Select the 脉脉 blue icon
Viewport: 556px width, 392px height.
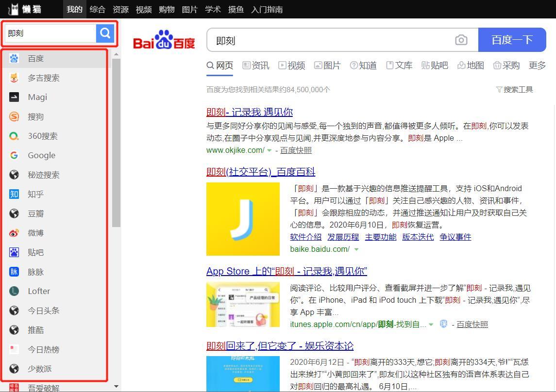pyautogui.click(x=14, y=272)
